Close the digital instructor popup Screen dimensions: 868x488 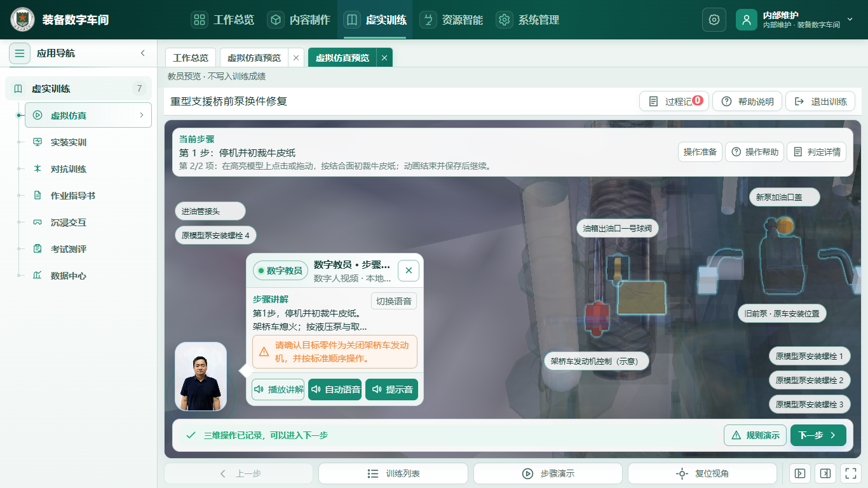409,271
